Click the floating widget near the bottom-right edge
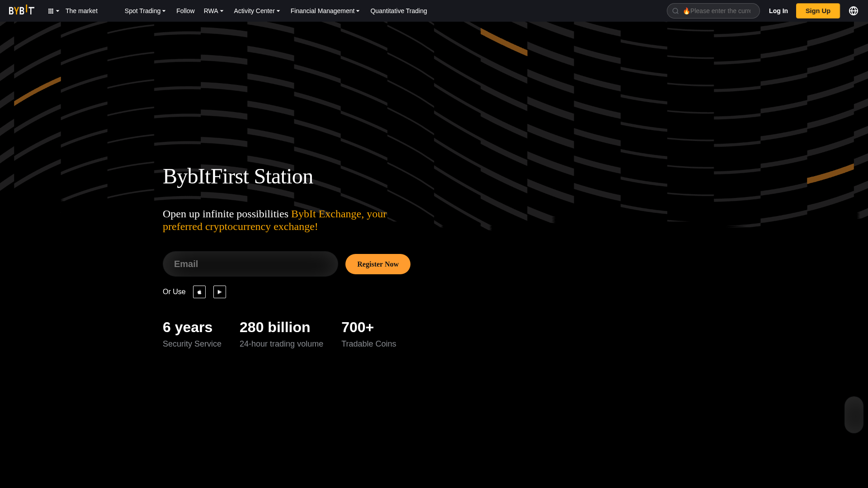This screenshot has height=488, width=868. coord(854,415)
